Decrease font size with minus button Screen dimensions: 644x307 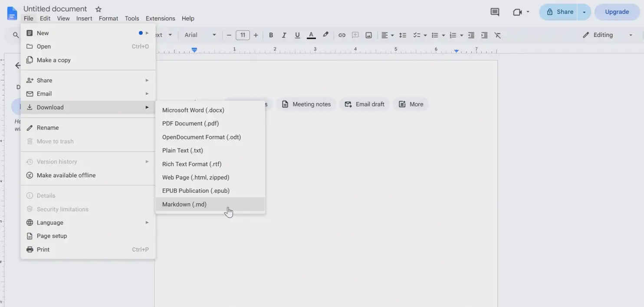click(229, 35)
